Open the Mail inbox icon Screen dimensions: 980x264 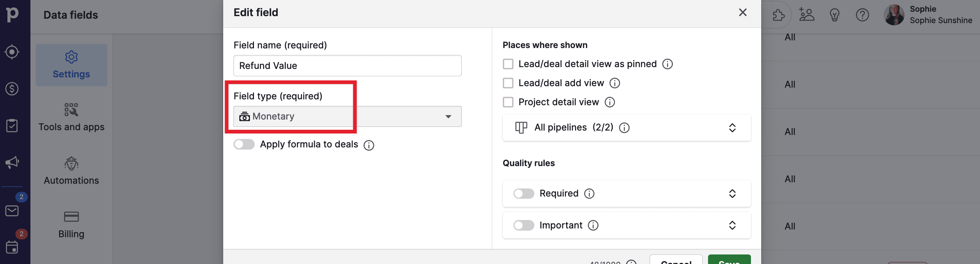tap(12, 210)
